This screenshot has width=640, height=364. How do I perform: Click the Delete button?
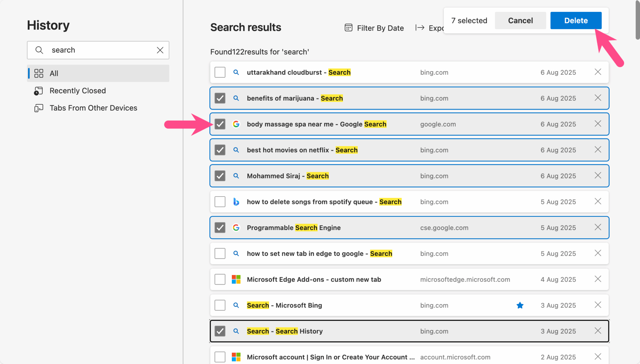click(575, 20)
